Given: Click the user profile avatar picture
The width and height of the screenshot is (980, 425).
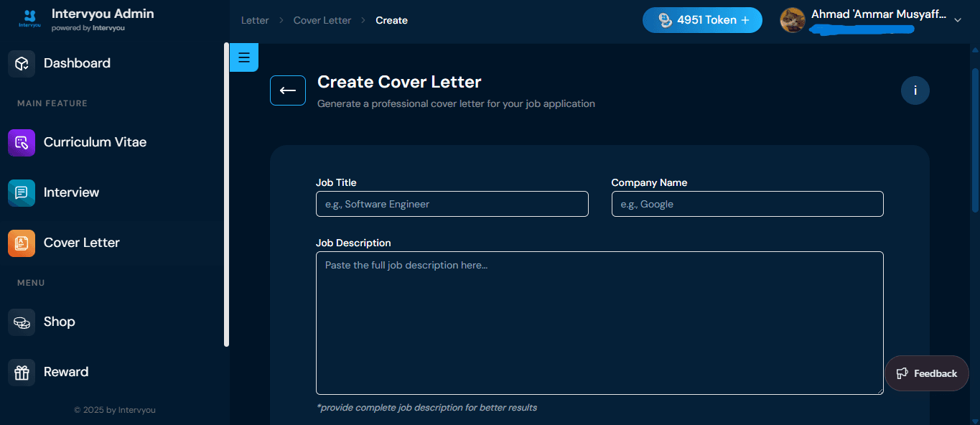Looking at the screenshot, I should click(793, 20).
